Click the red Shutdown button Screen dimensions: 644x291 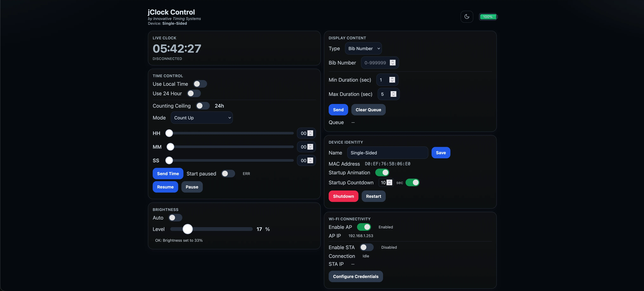pyautogui.click(x=344, y=196)
